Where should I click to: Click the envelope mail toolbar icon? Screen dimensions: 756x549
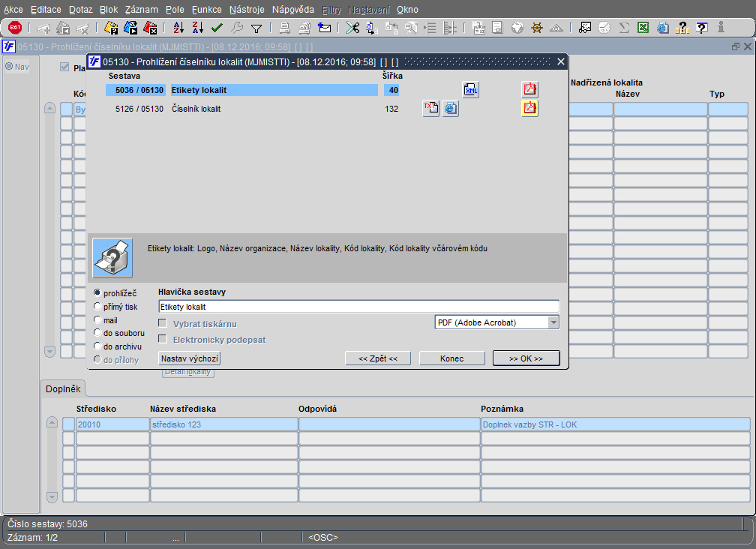tap(325, 28)
